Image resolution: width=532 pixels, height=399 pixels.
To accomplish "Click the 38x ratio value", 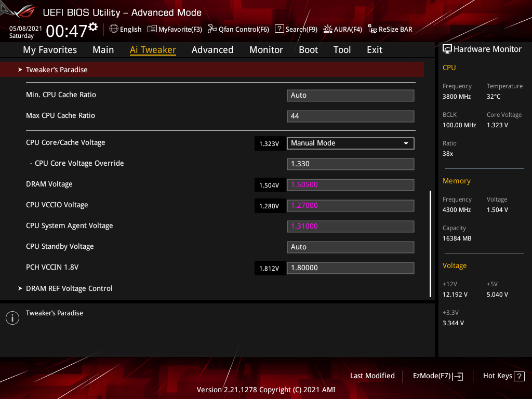I will point(448,154).
